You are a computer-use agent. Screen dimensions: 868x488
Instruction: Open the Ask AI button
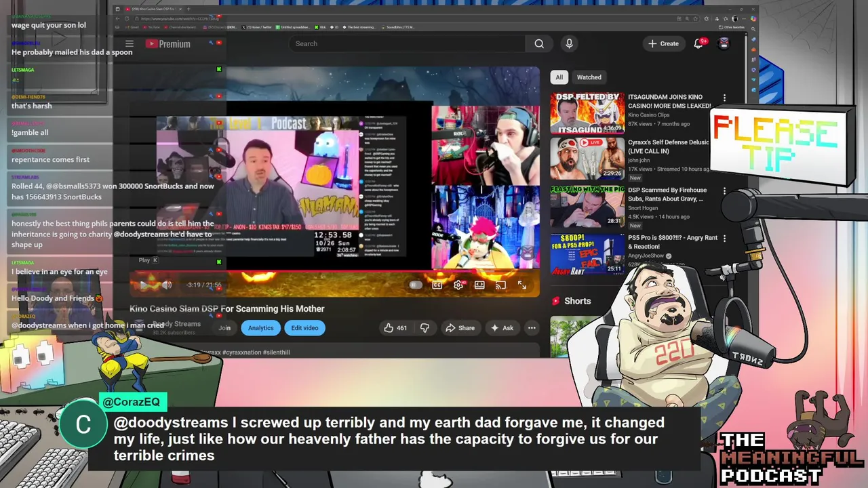tap(502, 328)
